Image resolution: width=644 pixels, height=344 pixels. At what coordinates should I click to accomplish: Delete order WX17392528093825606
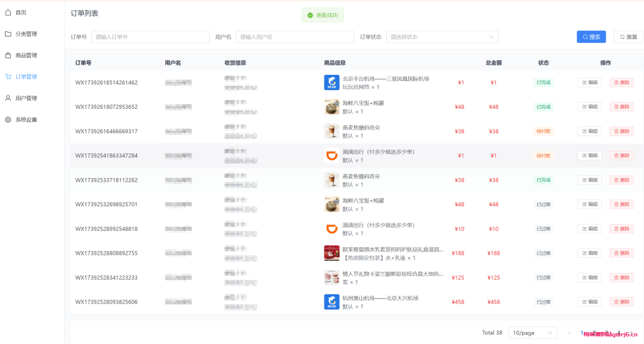tap(621, 302)
